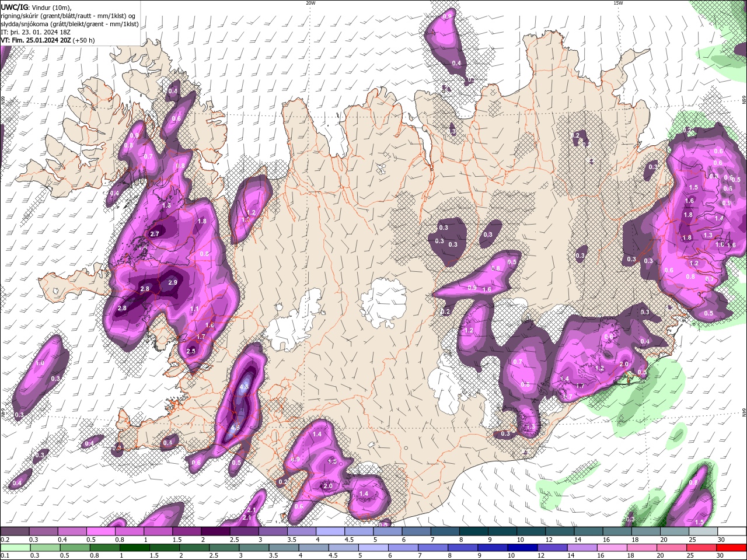The image size is (747, 560).
Task: Pick the 3–3.5 violet swatch in upper snow scale
Action: click(273, 531)
